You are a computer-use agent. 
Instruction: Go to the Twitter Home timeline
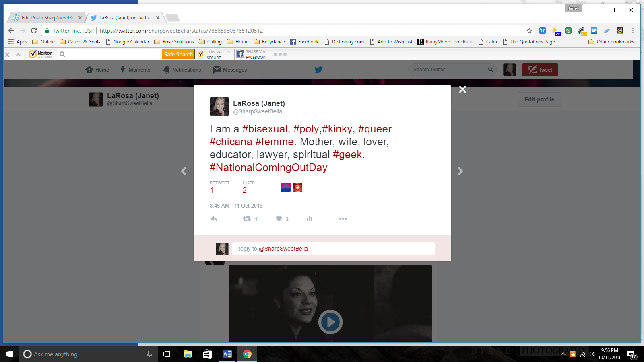tap(97, 69)
